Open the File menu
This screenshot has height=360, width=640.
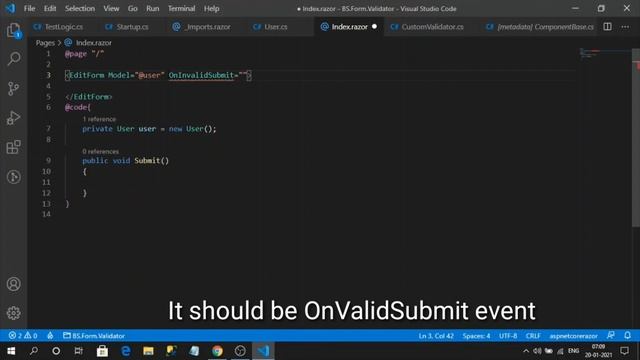coord(29,8)
